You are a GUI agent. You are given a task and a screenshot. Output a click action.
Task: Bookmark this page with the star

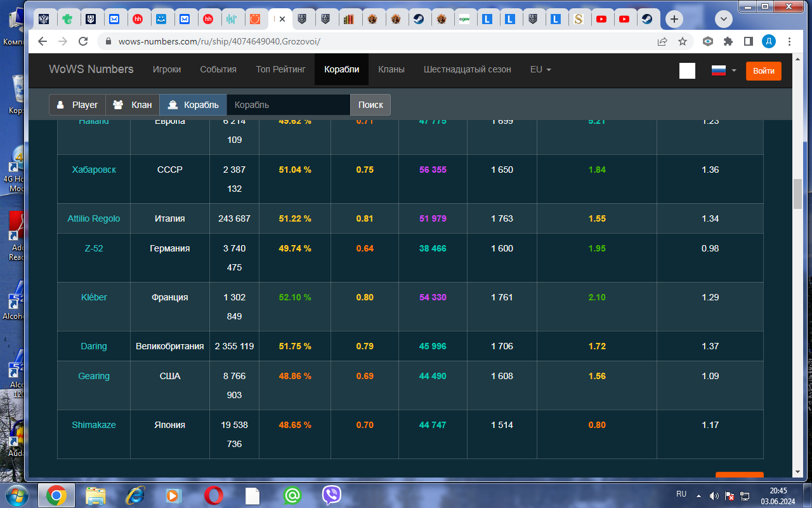click(683, 41)
